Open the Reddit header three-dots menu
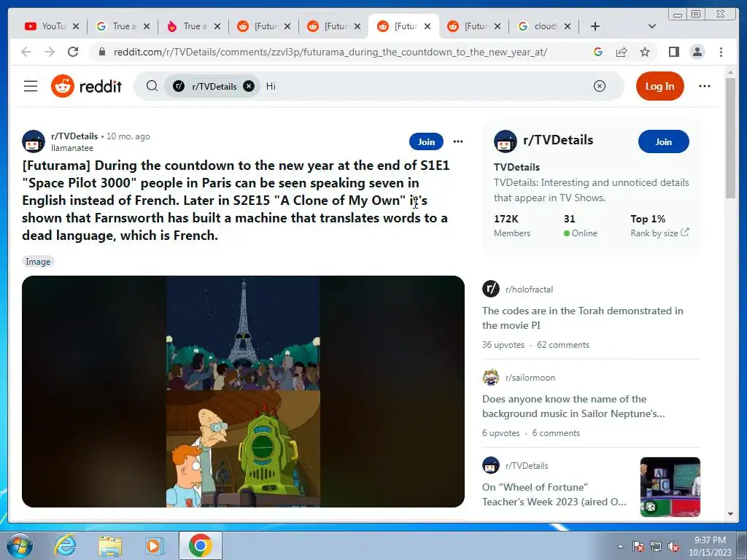Viewport: 747px width, 560px height. (x=704, y=86)
